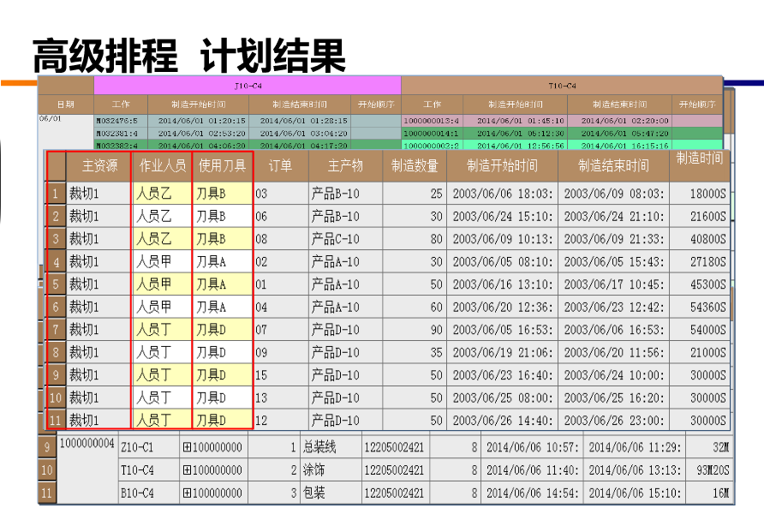Select the 使用刀具 column header

pyautogui.click(x=222, y=165)
